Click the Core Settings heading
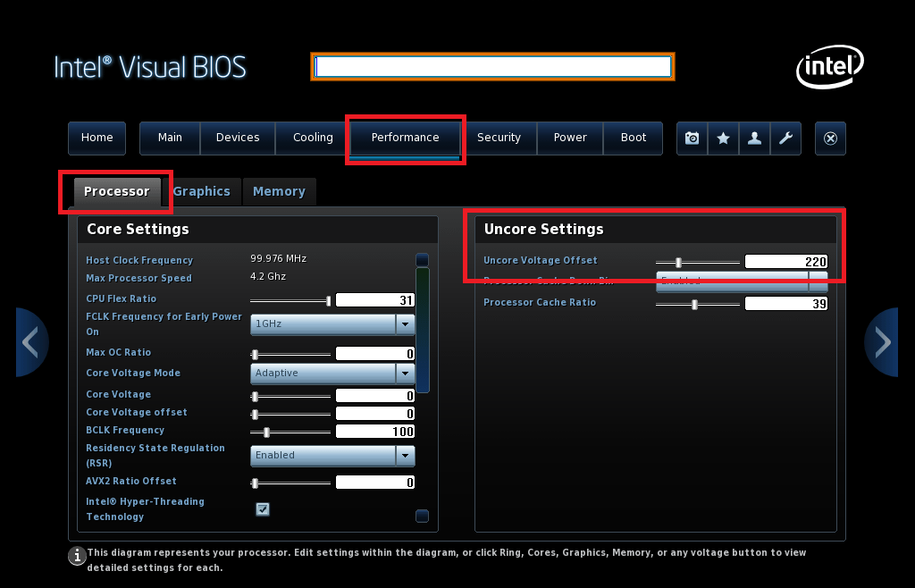915x588 pixels. (x=138, y=230)
